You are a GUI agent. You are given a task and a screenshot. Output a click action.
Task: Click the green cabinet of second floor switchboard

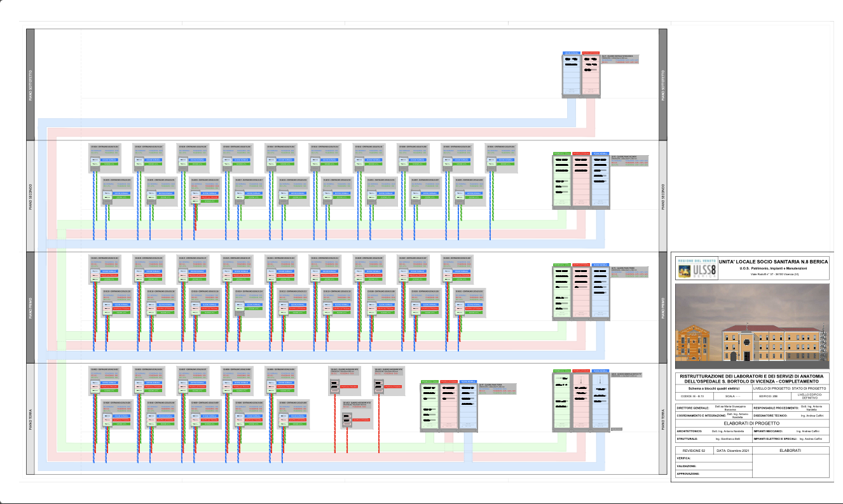click(561, 181)
